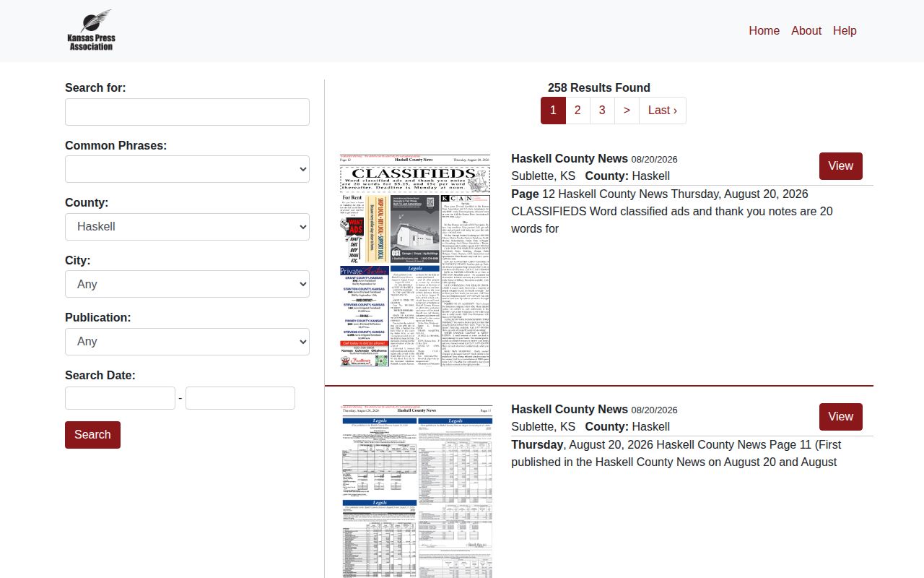Open the Classifieds page thumbnail

tap(415, 260)
